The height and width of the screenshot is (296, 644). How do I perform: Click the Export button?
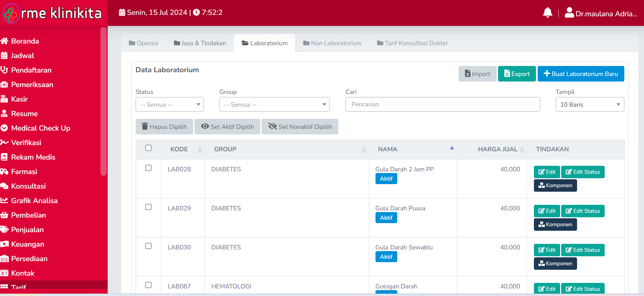[517, 74]
